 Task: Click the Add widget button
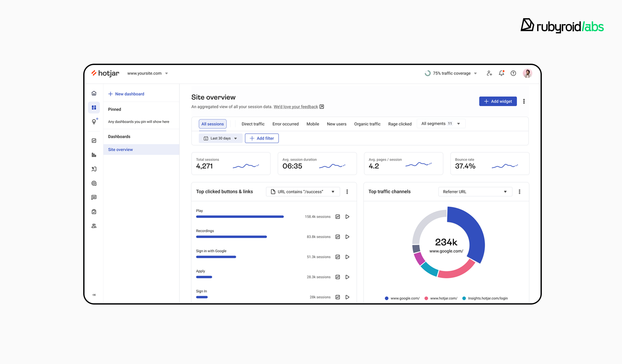[x=498, y=101]
